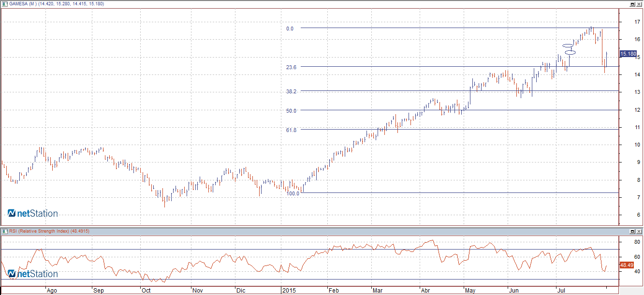644x295 pixels.
Task: Click the netStation logo in RSI panel
Action: coord(32,274)
